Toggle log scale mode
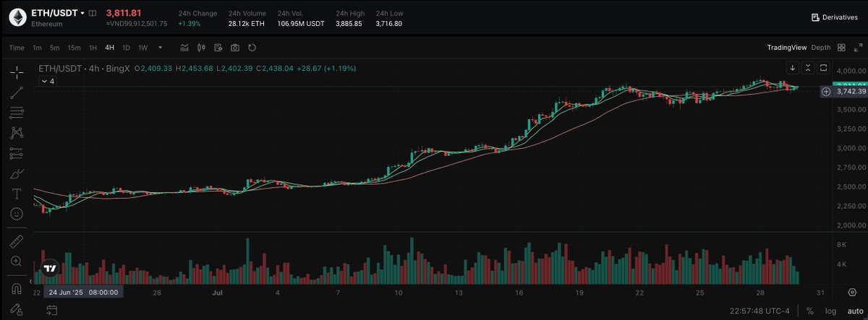 click(830, 310)
